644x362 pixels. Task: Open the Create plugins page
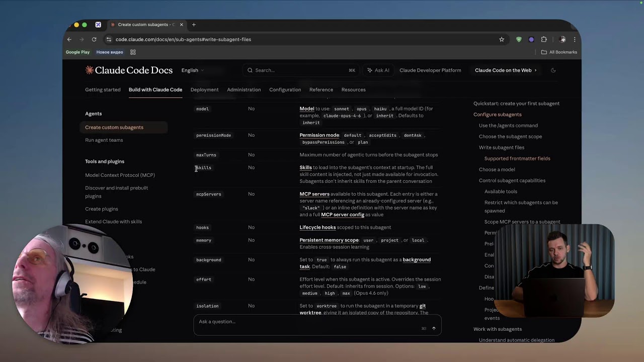coord(102,209)
